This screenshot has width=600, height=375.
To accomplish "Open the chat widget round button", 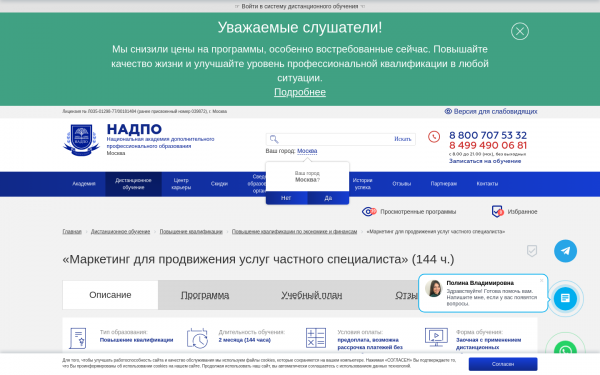I will click(x=565, y=298).
